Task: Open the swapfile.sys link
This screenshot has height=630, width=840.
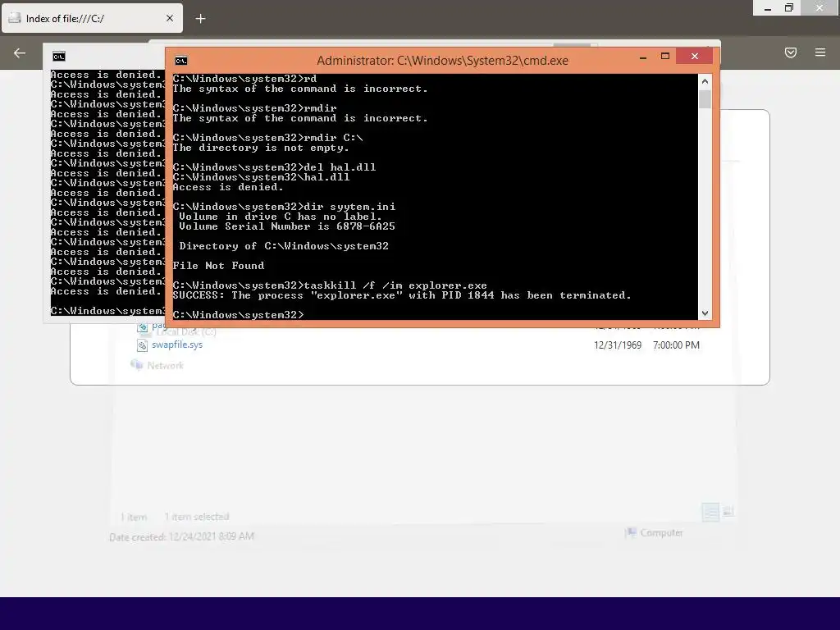Action: 177,345
